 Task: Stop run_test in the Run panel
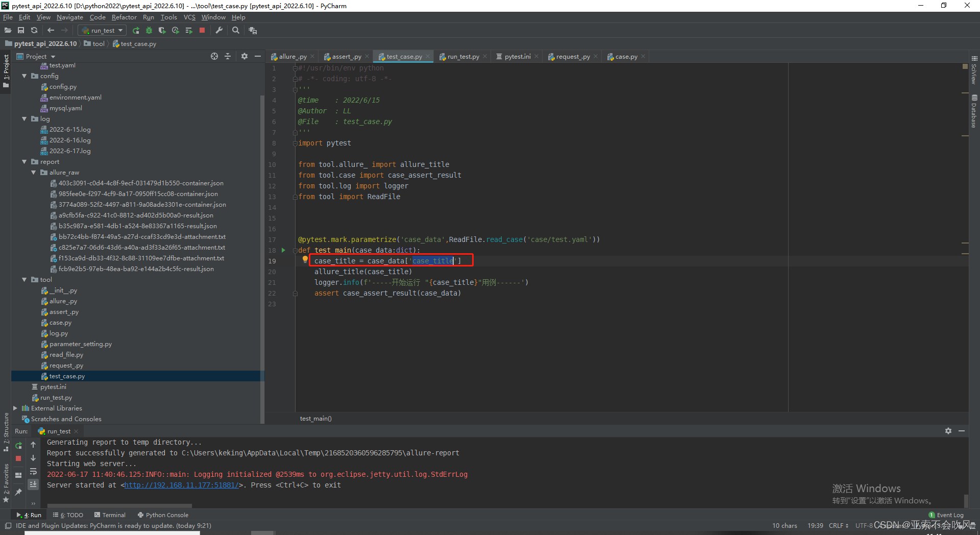pos(18,458)
